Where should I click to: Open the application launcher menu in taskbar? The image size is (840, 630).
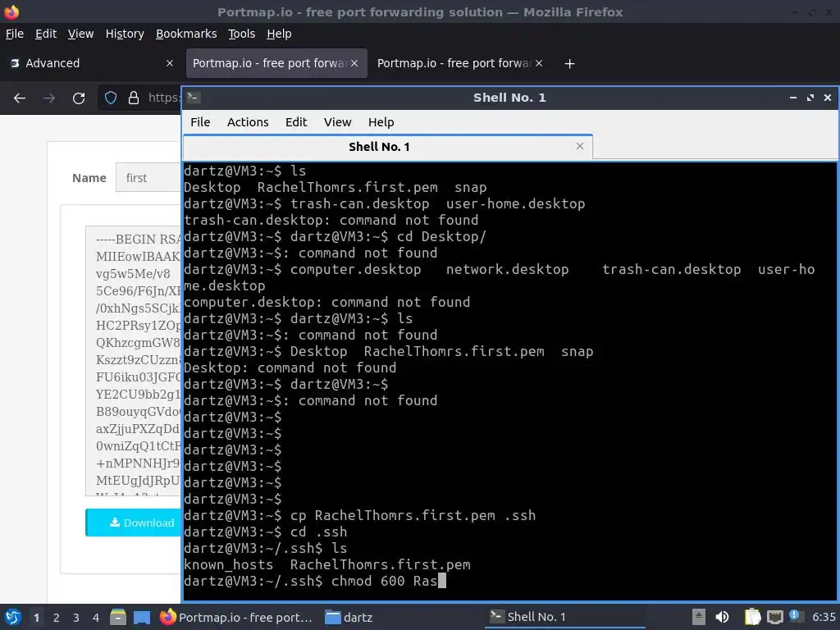(13, 617)
